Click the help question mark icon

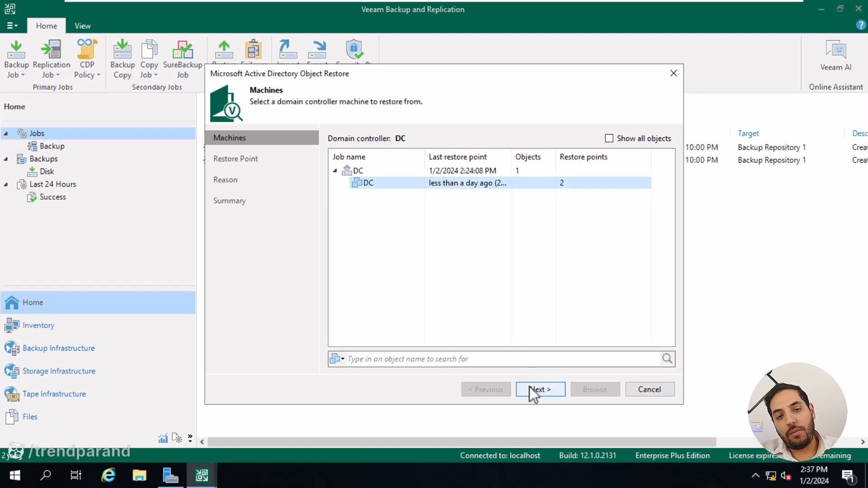coord(861,25)
